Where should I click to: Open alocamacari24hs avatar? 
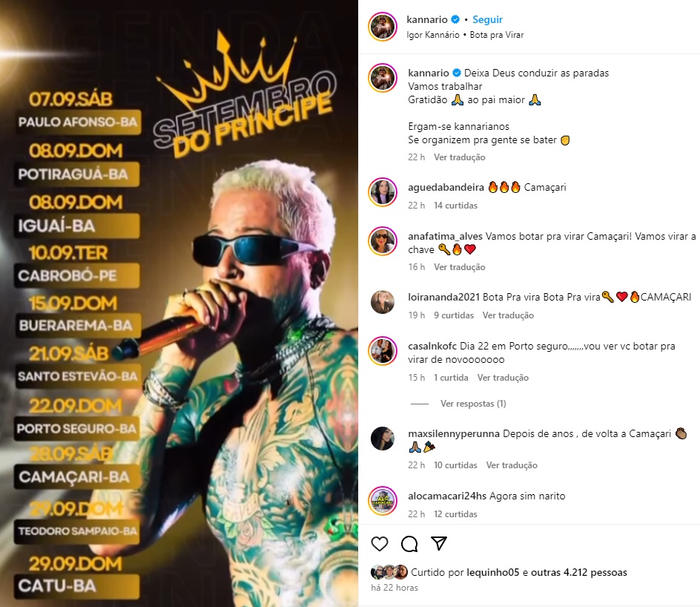383,501
